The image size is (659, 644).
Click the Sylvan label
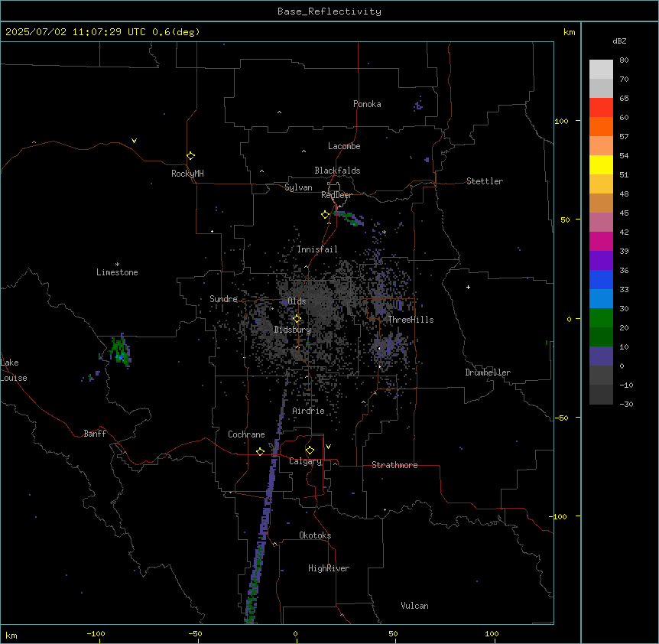point(298,187)
